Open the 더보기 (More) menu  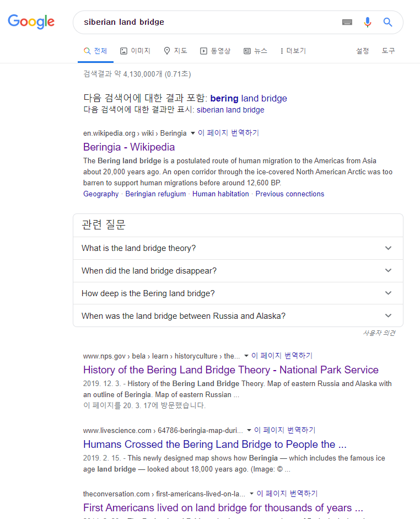pyautogui.click(x=293, y=51)
